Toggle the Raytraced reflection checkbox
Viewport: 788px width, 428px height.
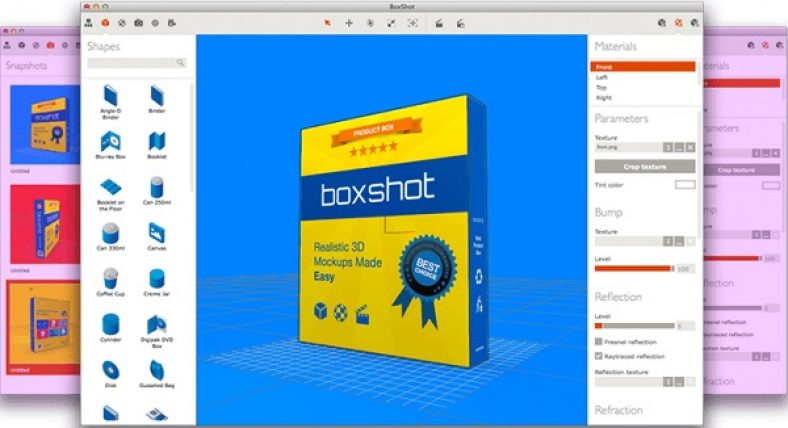click(x=599, y=356)
